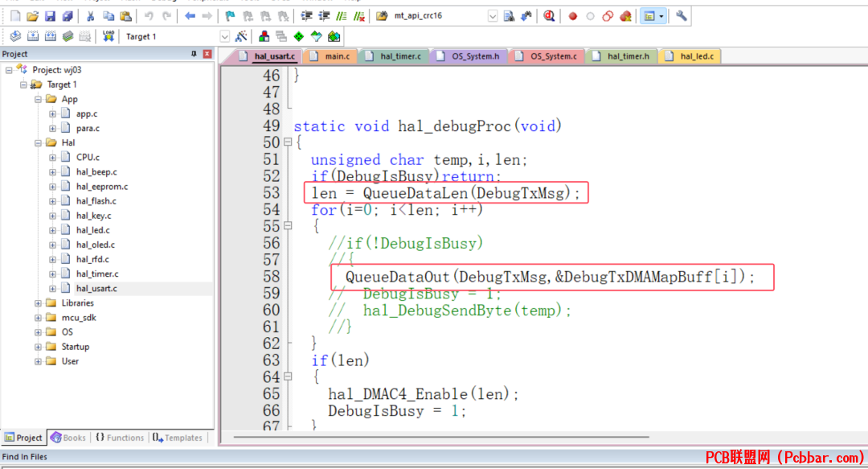Screen dimensions: 868x469
Task: Build the target
Action: [x=33, y=36]
